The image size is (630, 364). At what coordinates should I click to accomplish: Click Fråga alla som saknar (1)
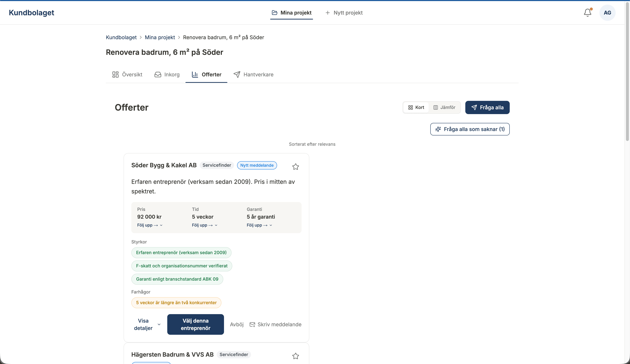coord(470,129)
